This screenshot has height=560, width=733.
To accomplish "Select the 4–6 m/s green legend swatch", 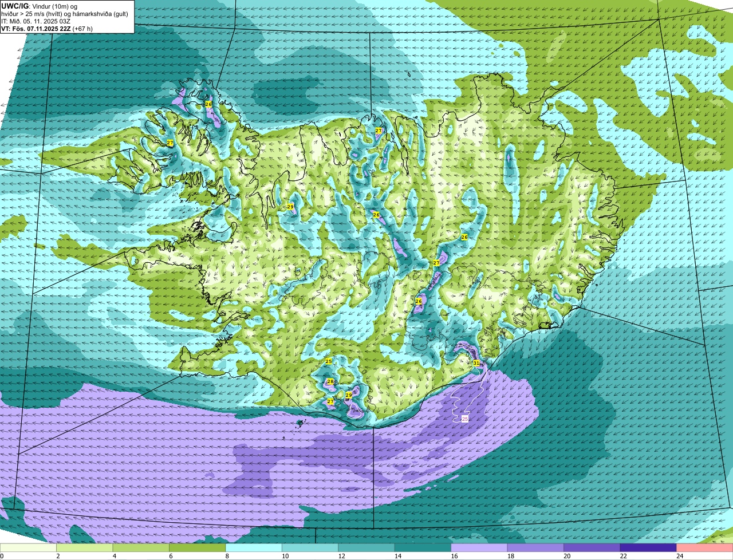I will 141,547.
